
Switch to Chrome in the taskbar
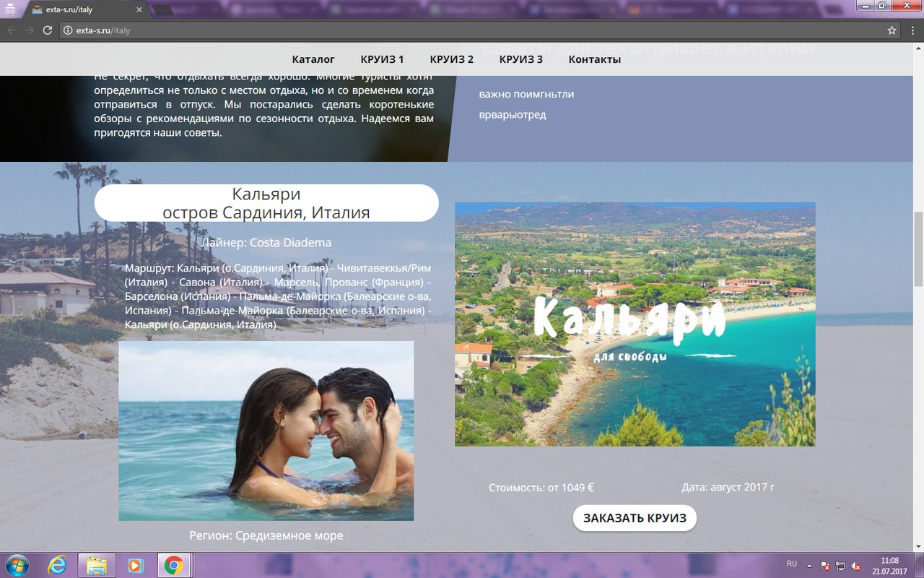(x=173, y=565)
